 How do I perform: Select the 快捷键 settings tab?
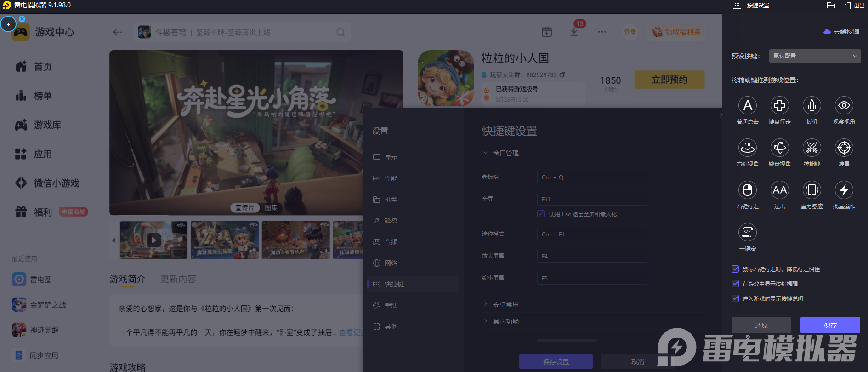click(413, 284)
